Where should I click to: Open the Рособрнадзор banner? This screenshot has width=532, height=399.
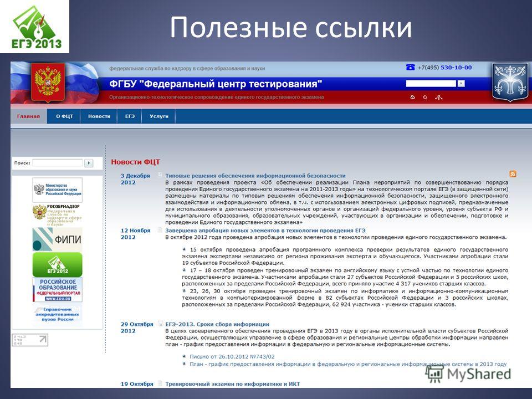point(57,215)
